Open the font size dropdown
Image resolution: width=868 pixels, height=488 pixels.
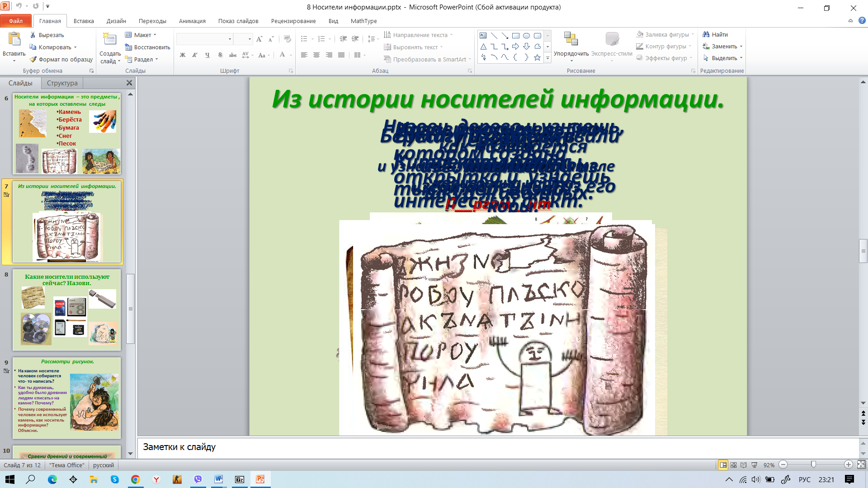250,39
